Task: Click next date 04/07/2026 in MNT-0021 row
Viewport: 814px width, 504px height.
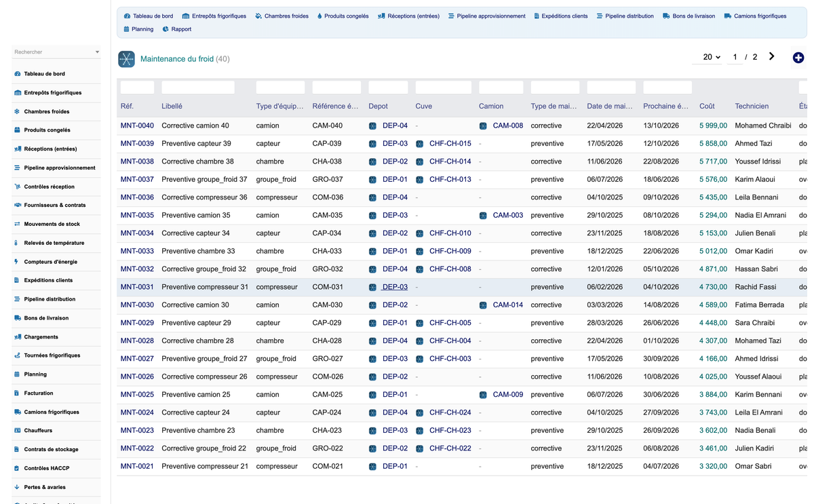Action: pos(661,467)
